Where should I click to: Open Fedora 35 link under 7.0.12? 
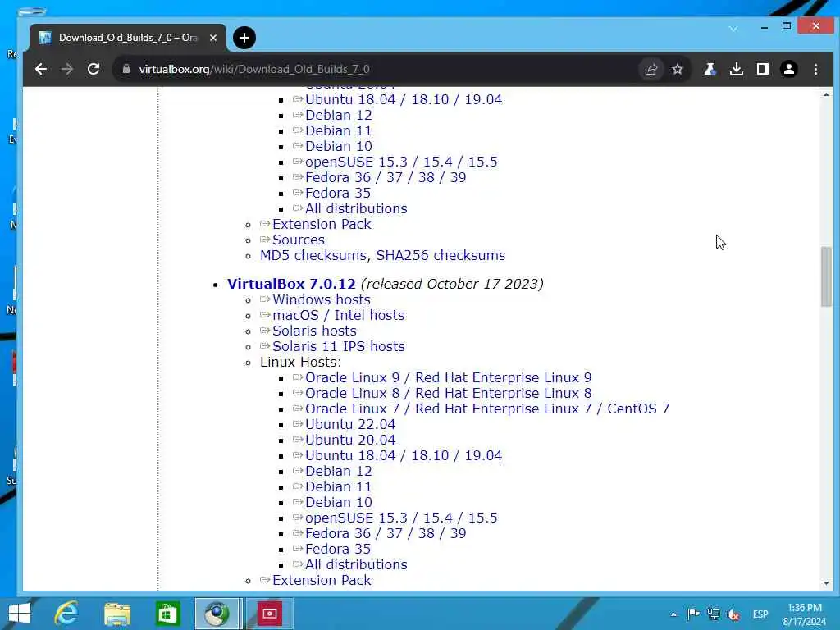tap(338, 549)
